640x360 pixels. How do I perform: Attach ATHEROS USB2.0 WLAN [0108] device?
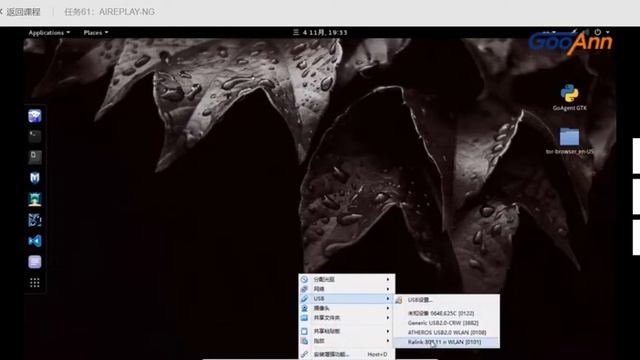click(x=446, y=333)
